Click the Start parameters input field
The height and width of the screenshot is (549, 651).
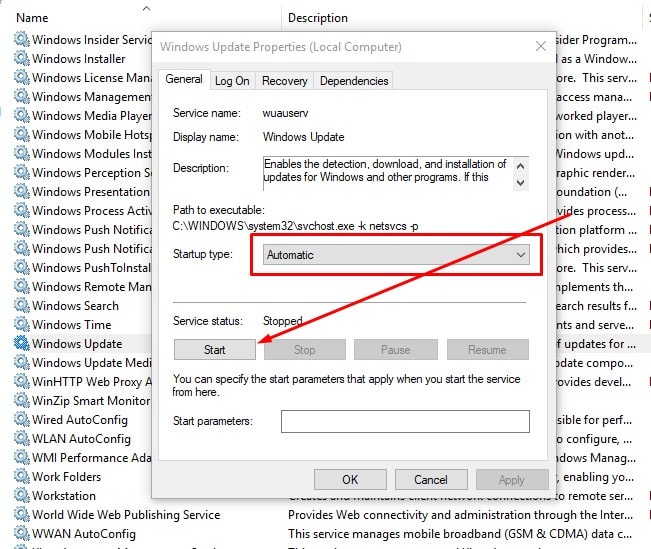tap(404, 422)
